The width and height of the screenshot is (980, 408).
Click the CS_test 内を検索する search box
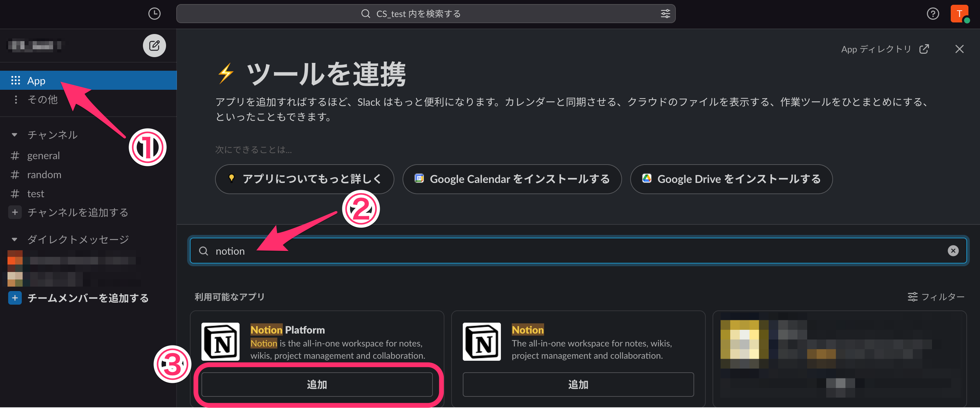coord(426,14)
